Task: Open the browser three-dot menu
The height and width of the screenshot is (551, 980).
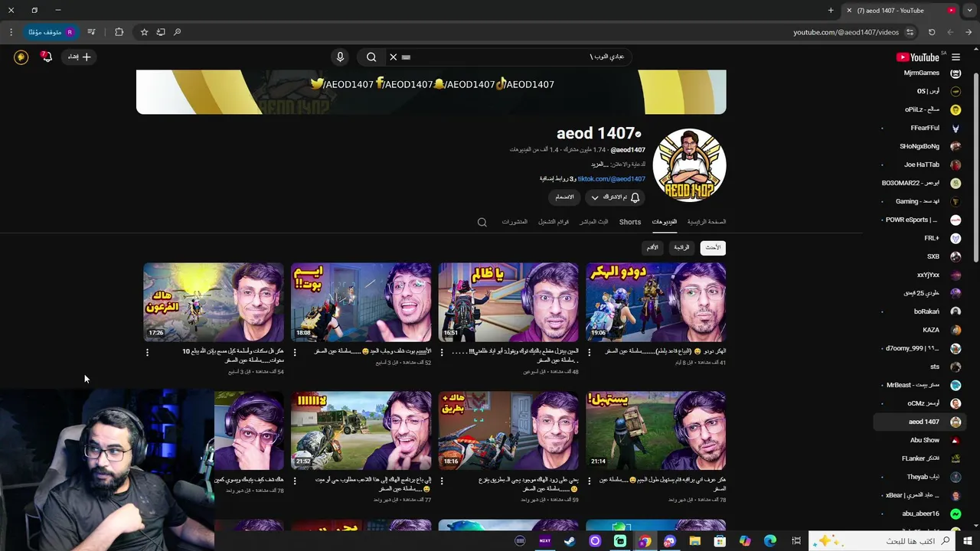Action: pyautogui.click(x=11, y=32)
